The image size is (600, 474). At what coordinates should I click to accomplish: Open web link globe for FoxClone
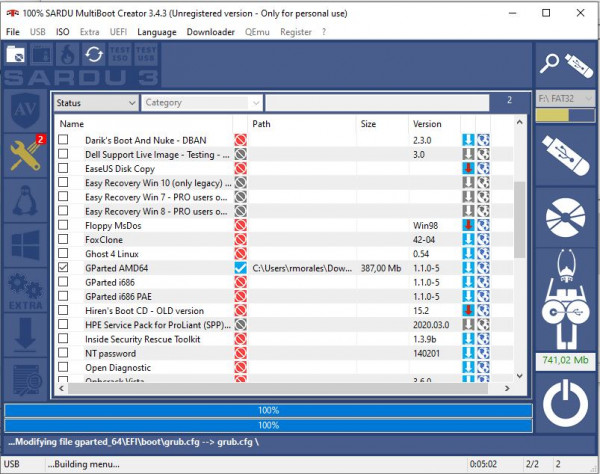click(x=483, y=239)
